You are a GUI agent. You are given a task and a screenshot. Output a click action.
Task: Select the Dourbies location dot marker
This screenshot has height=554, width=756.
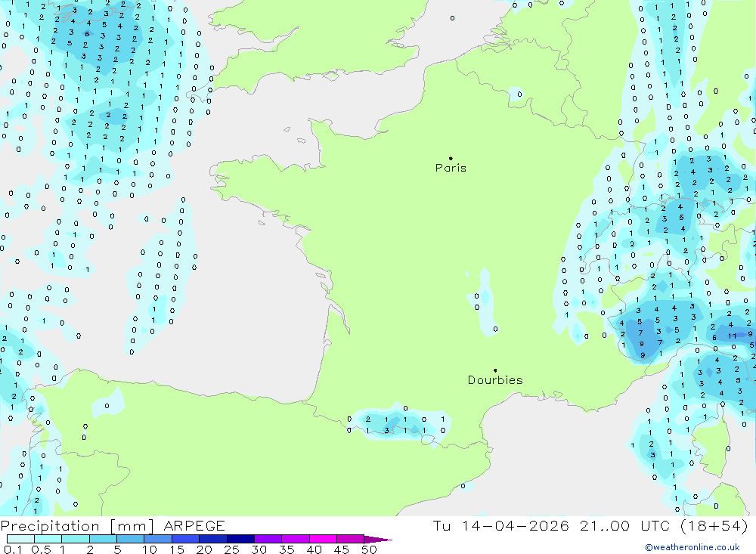(x=495, y=370)
